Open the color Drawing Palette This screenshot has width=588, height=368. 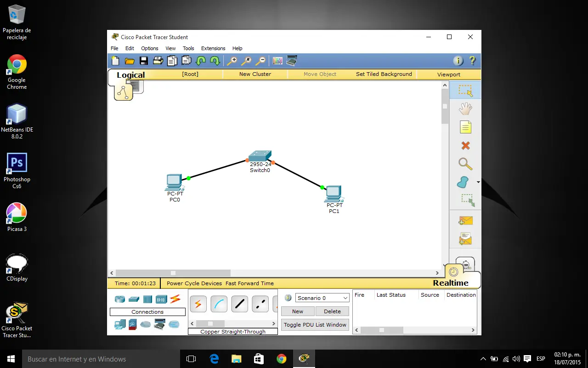(x=277, y=61)
